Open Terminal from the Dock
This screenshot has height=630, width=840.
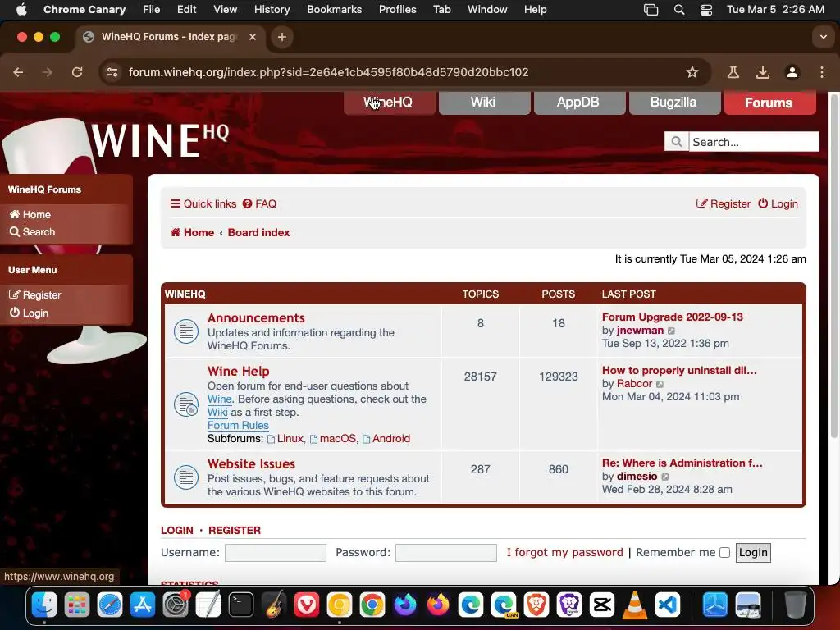[241, 605]
